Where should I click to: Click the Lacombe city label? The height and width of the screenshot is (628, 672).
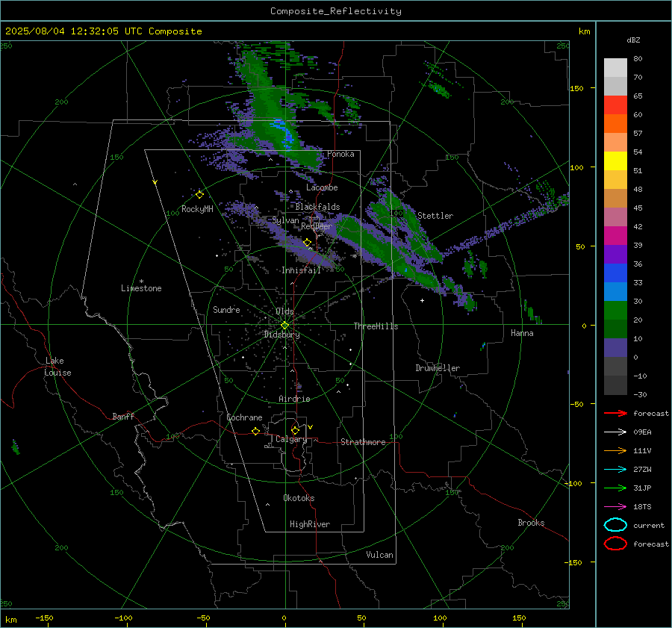click(322, 187)
